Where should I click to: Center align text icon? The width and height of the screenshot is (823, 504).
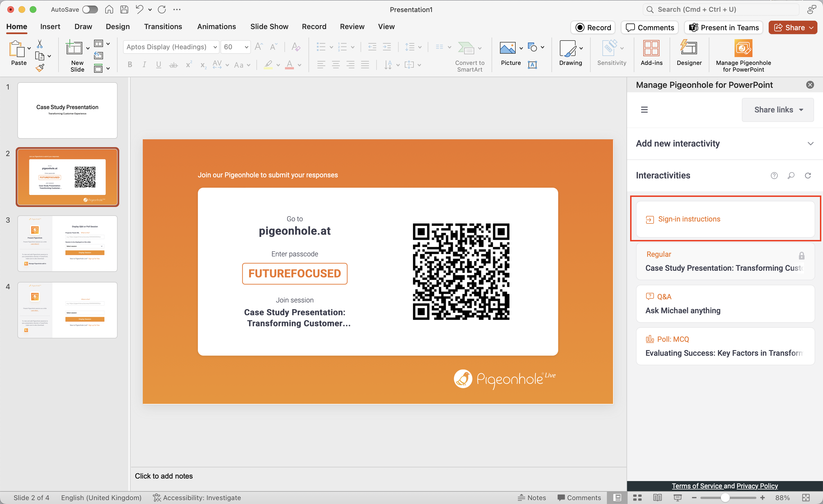coord(336,64)
